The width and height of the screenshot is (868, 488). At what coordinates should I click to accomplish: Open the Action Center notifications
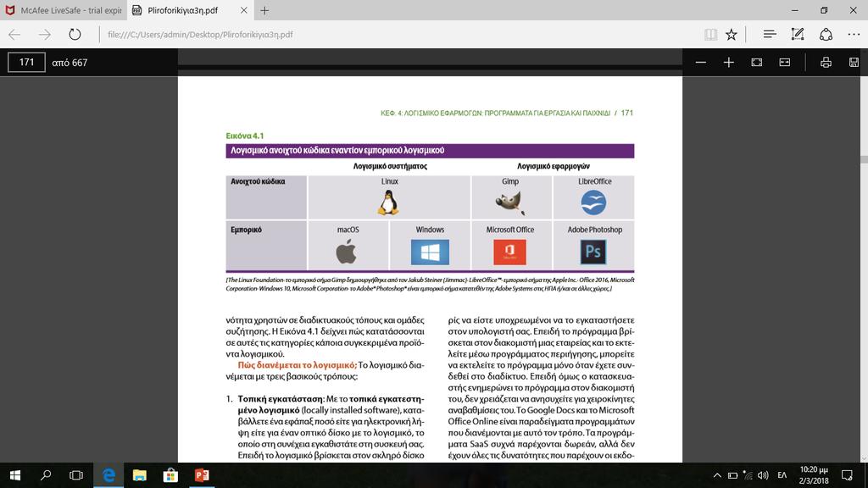(x=847, y=475)
